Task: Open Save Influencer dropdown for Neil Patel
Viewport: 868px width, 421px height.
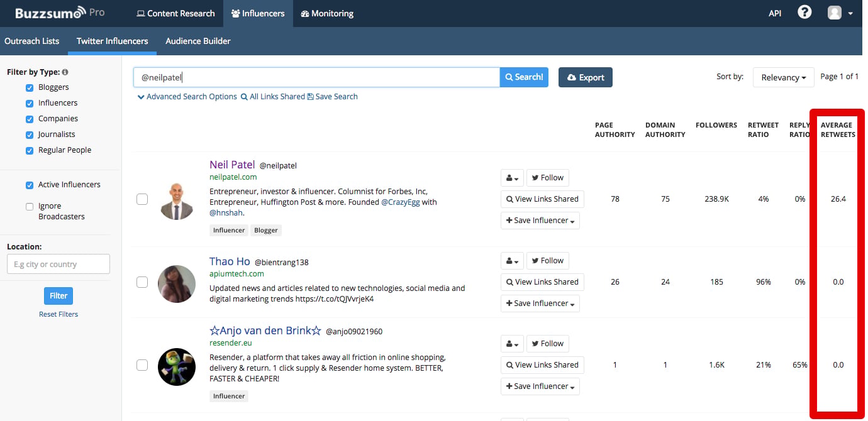Action: coord(540,221)
